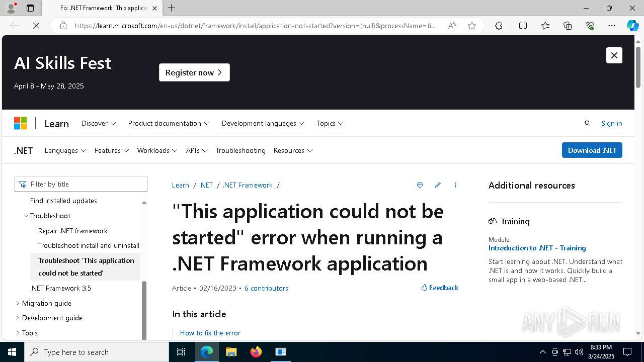Open the site search magnifier
The height and width of the screenshot is (362, 644).
[x=587, y=123]
